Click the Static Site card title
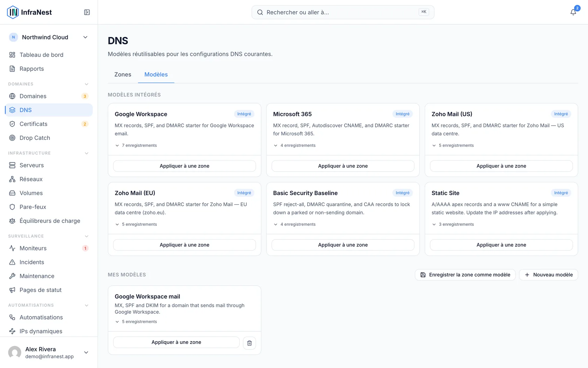Screen dimensions: 588x368 click(445, 193)
